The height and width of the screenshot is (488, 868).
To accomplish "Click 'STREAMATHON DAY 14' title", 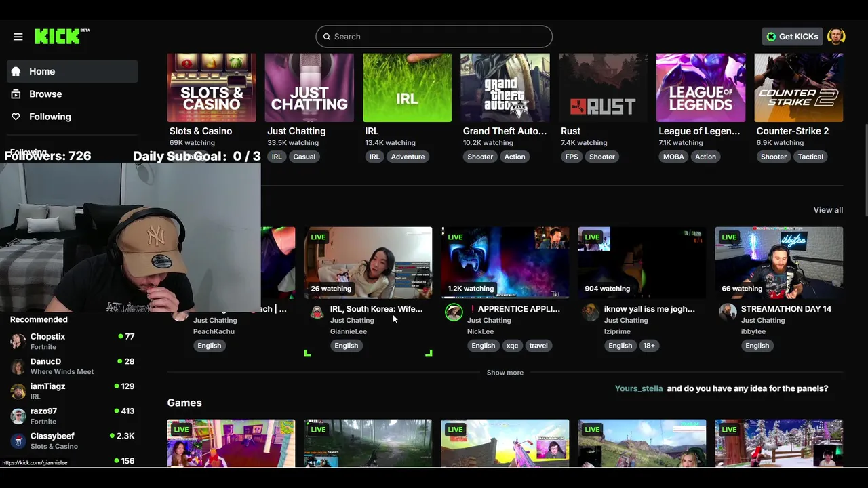I will tap(786, 309).
